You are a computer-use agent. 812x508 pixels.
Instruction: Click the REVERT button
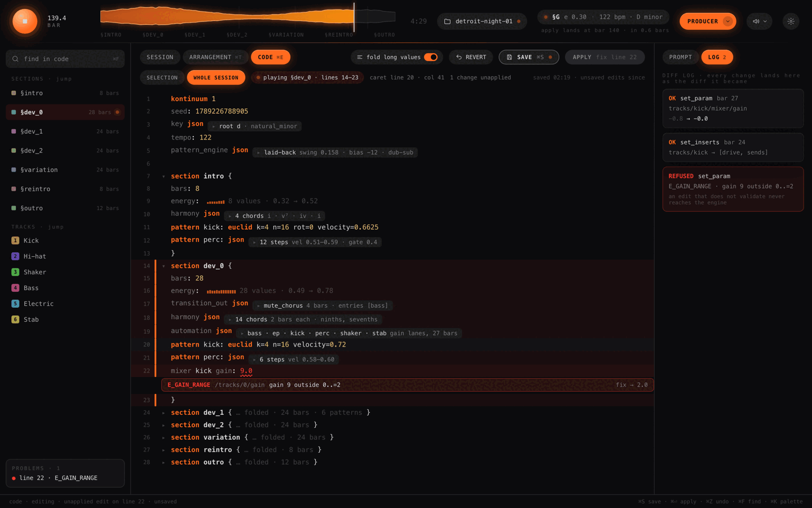click(471, 57)
